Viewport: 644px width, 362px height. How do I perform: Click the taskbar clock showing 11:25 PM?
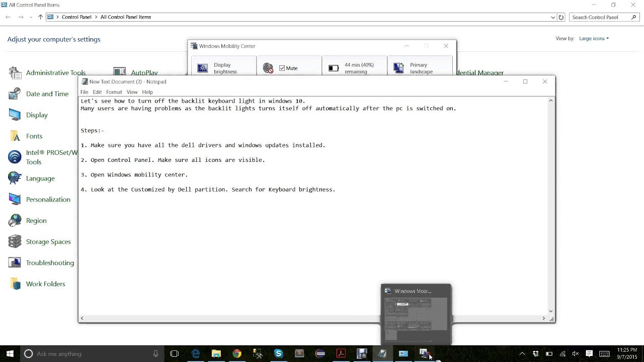pyautogui.click(x=627, y=353)
